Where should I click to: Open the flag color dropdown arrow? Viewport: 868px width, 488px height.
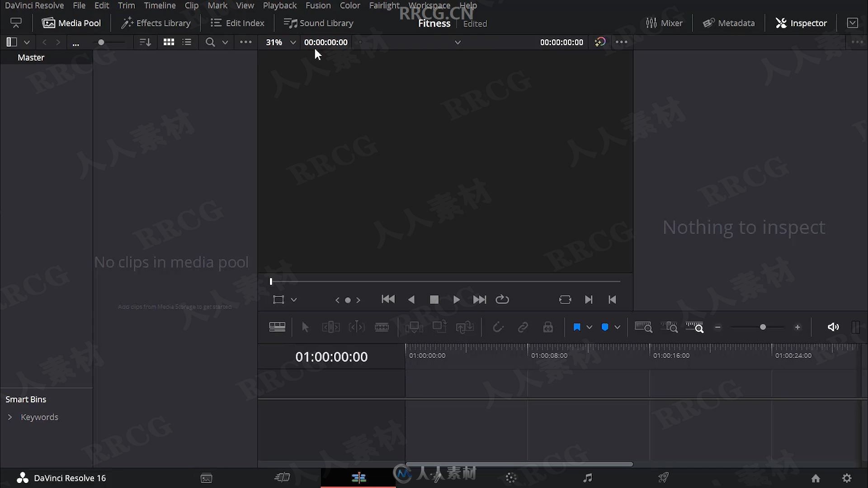click(x=589, y=327)
